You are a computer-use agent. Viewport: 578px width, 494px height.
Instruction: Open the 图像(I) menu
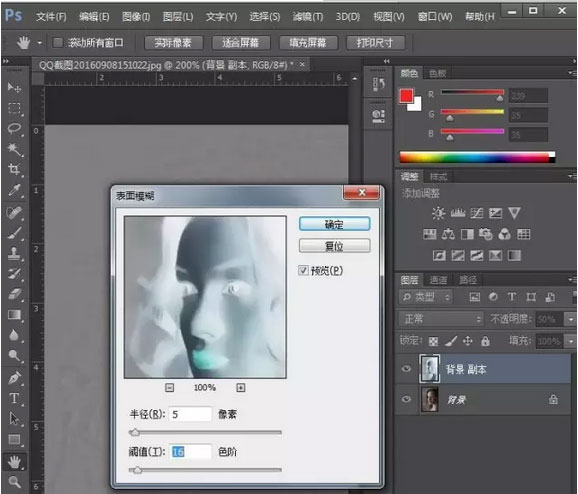tap(136, 17)
